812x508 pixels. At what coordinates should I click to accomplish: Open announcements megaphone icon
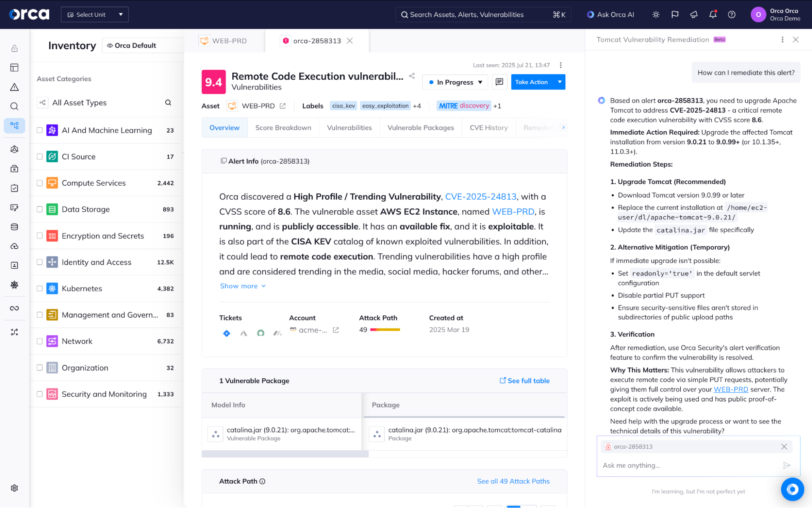click(x=694, y=15)
